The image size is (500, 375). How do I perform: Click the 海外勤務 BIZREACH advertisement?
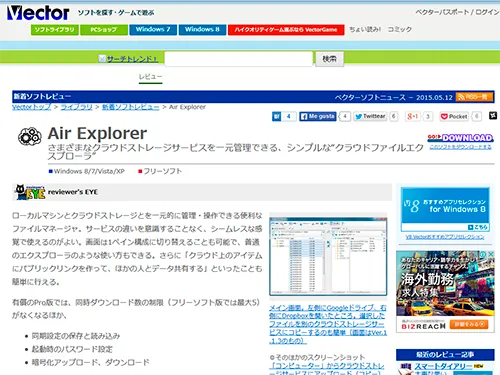[x=445, y=292]
